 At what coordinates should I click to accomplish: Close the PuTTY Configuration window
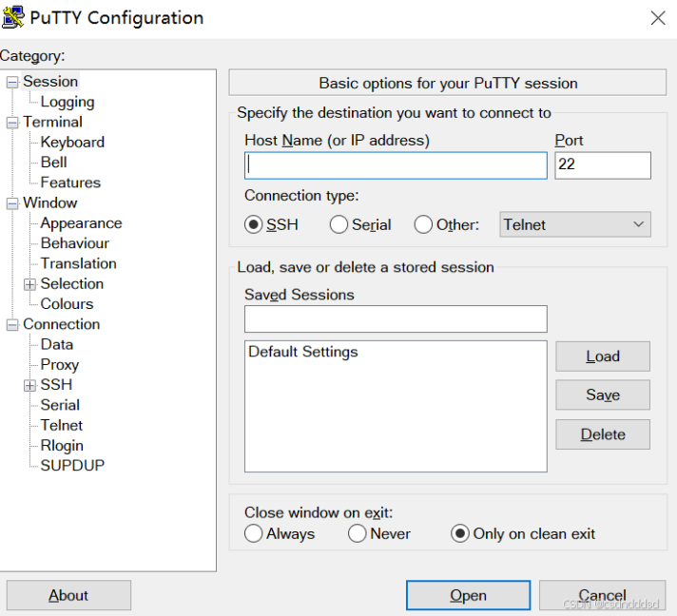[x=657, y=17]
